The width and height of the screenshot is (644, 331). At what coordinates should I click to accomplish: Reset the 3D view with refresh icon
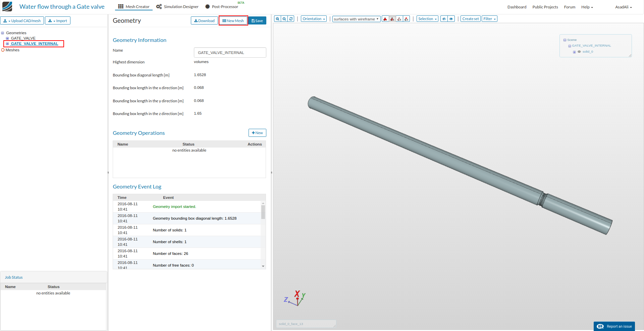click(x=291, y=19)
